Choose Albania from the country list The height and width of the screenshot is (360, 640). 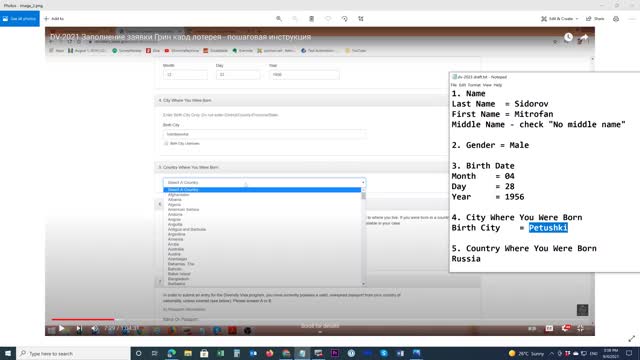point(175,200)
